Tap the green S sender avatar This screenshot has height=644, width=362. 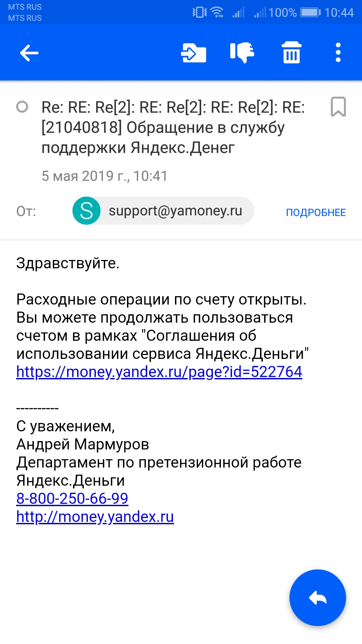click(86, 211)
